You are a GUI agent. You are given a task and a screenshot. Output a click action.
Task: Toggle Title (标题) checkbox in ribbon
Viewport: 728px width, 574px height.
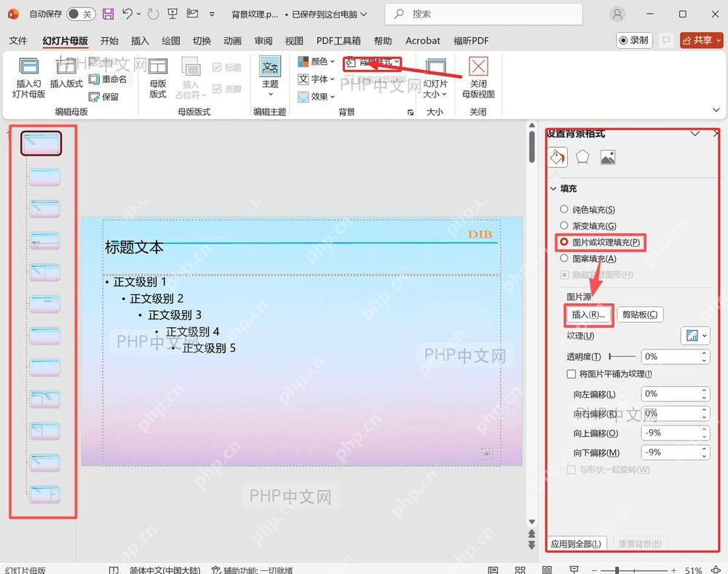point(217,67)
